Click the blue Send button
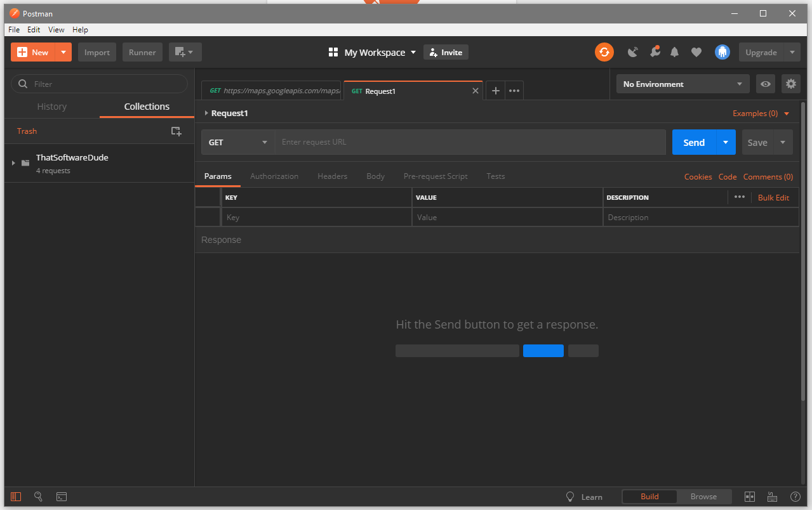 (x=694, y=142)
